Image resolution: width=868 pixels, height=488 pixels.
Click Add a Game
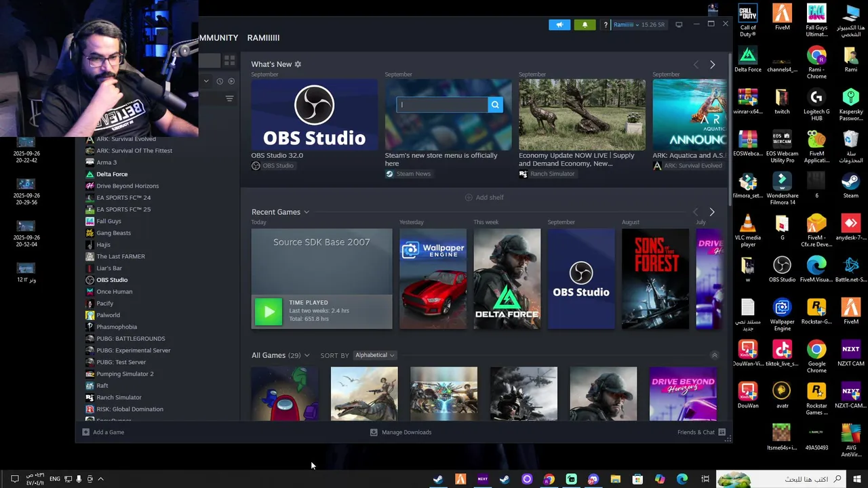click(104, 432)
